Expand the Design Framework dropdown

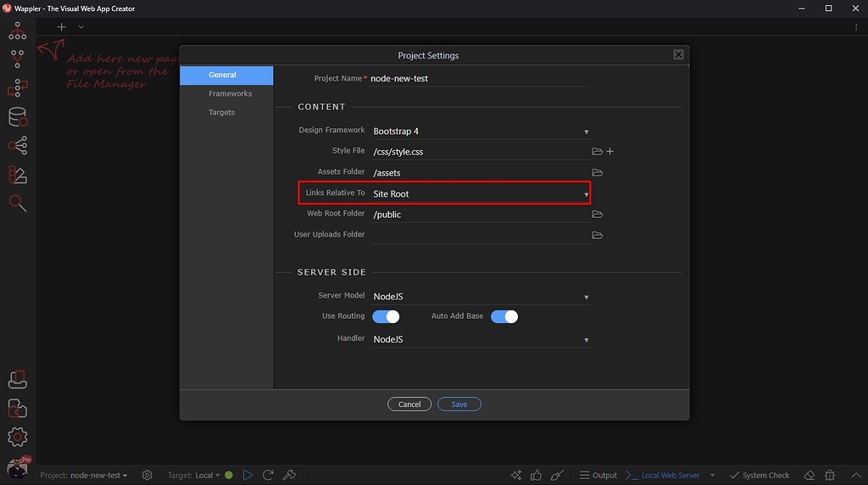point(481,131)
